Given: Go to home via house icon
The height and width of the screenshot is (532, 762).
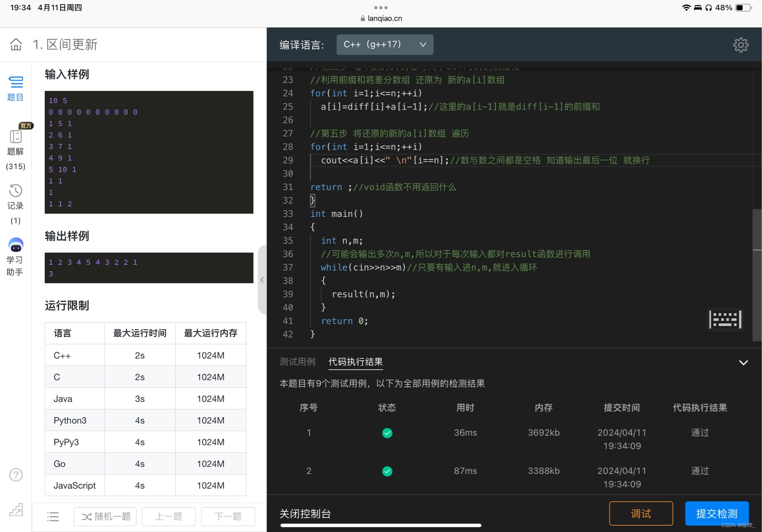Looking at the screenshot, I should point(16,44).
